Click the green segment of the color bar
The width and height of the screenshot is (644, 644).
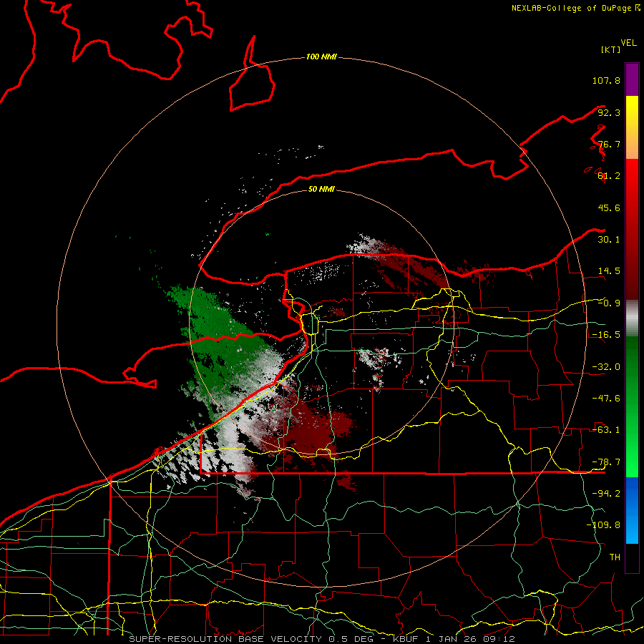pos(632,406)
